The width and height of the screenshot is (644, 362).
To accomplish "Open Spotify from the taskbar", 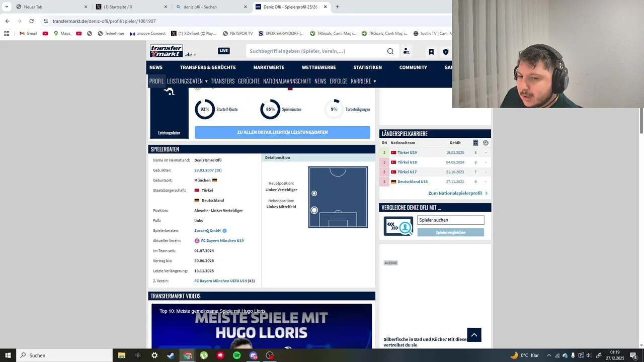I will pos(236,355).
